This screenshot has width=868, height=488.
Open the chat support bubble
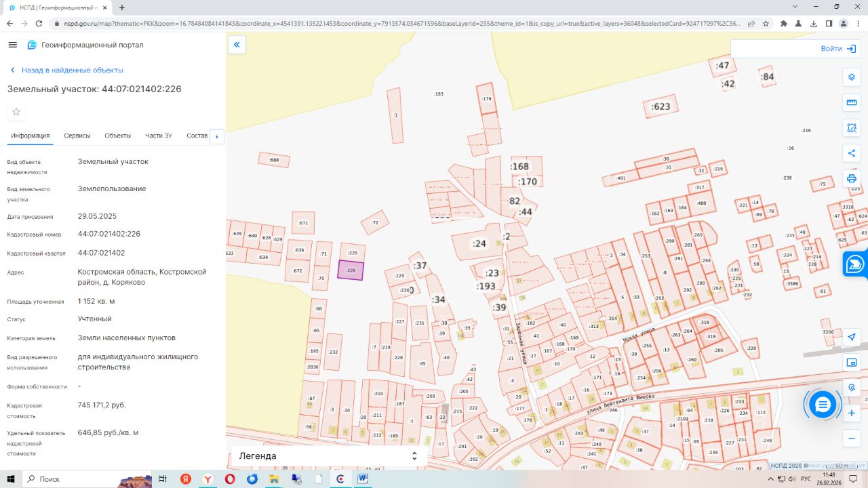823,405
